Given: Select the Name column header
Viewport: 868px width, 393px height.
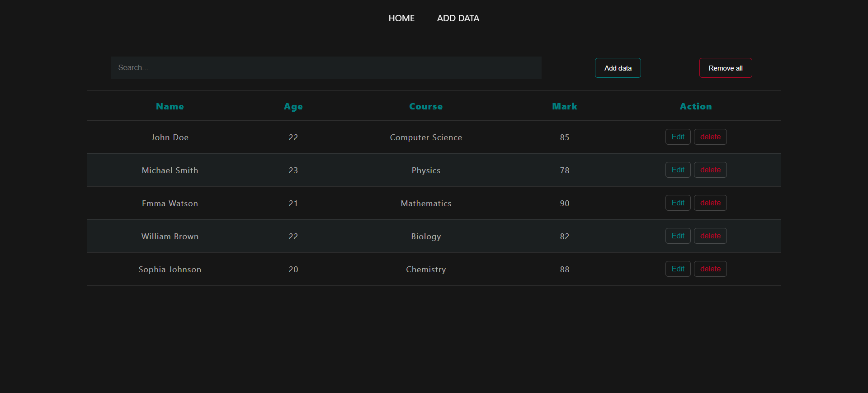Looking at the screenshot, I should (x=170, y=106).
